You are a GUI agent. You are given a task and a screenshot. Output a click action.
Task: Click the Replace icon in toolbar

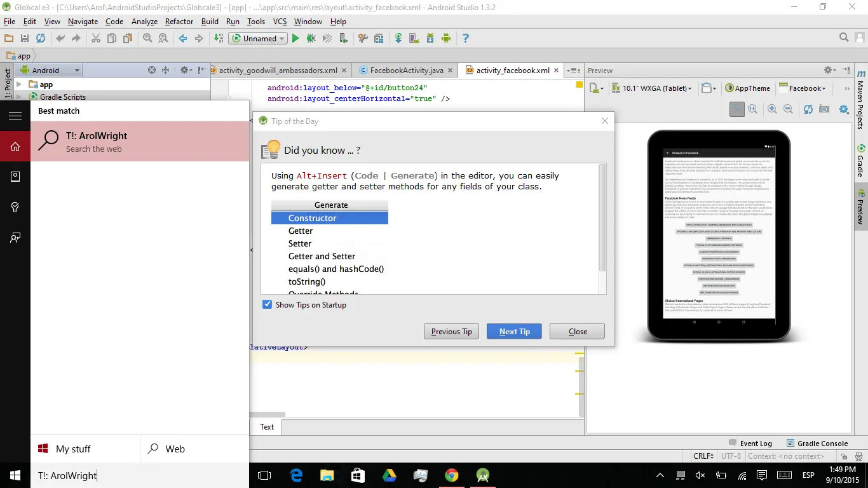(x=163, y=39)
